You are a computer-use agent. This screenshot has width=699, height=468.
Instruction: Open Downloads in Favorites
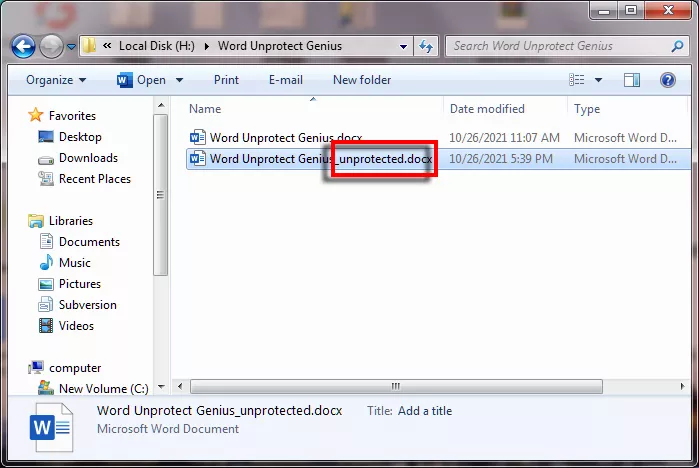pos(88,158)
